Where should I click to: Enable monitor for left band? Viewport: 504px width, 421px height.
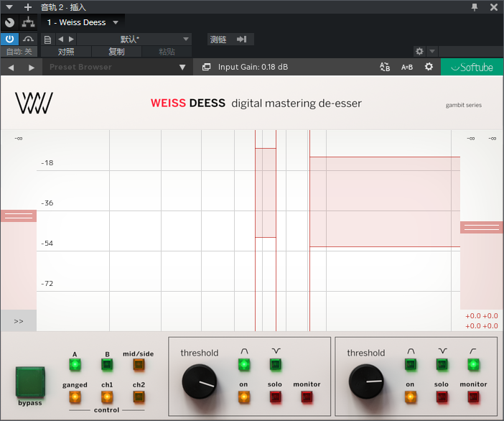(x=307, y=397)
